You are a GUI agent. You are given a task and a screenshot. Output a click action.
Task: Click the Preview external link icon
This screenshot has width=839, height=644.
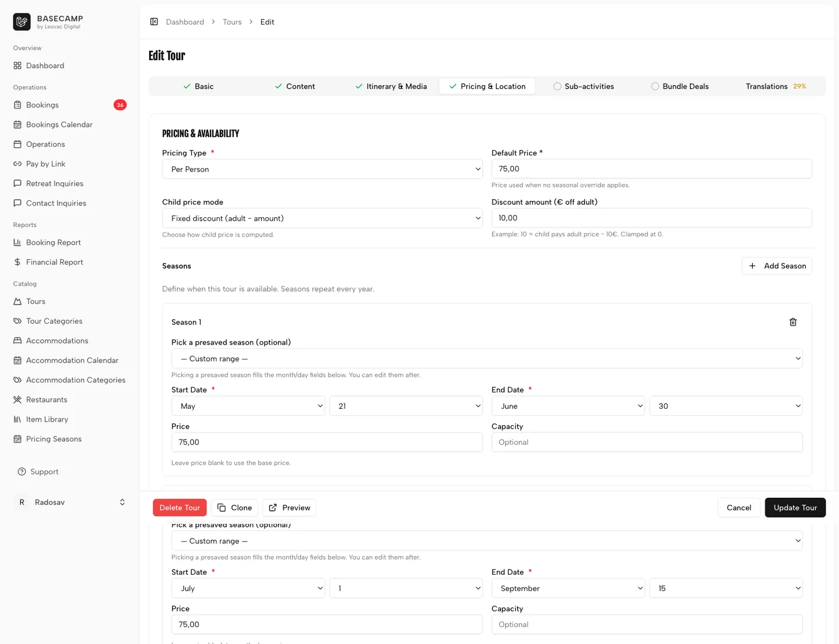(x=273, y=508)
